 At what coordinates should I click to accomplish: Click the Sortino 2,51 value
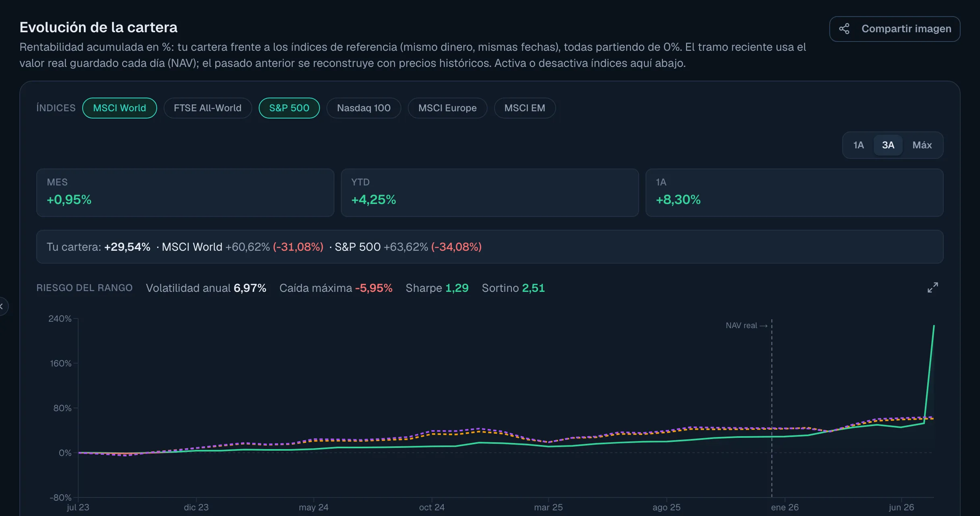point(533,288)
